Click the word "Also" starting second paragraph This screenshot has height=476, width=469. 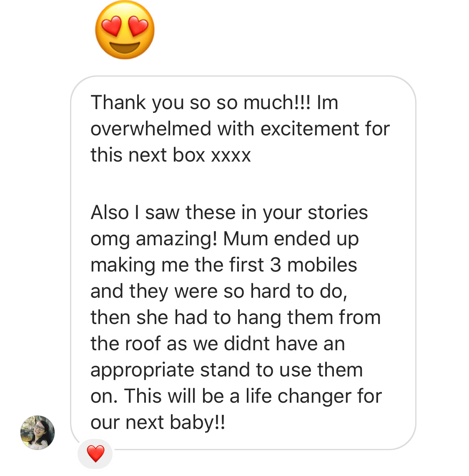point(110,212)
